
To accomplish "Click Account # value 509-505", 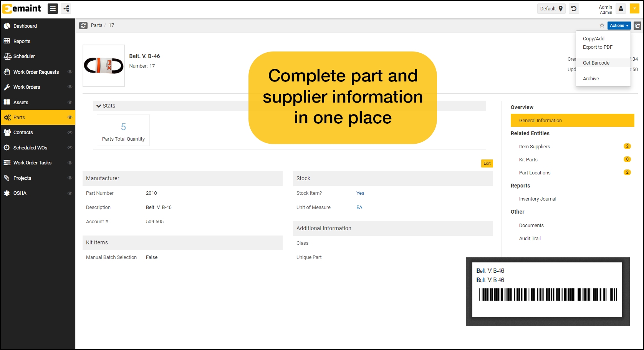I will coord(155,221).
